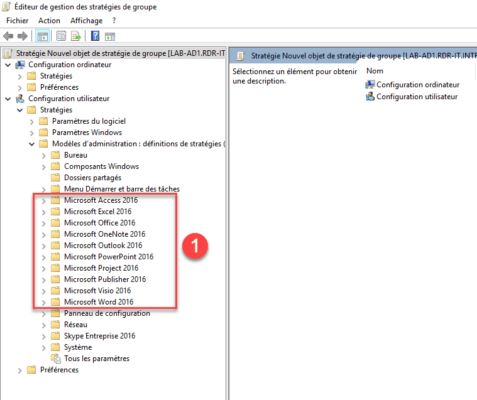Click Configuration utilisateur icon in right pane
The image size is (477, 400).
pos(370,97)
